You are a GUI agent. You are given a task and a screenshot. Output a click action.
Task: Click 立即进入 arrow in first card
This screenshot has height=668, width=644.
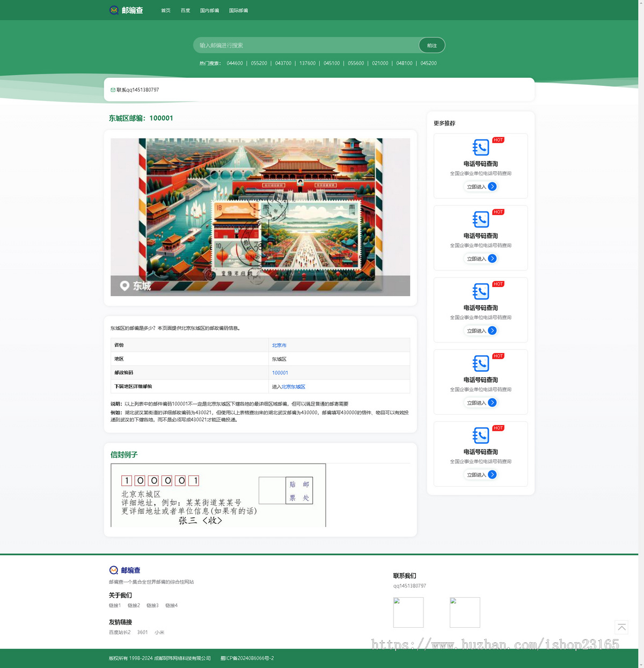pyautogui.click(x=492, y=187)
